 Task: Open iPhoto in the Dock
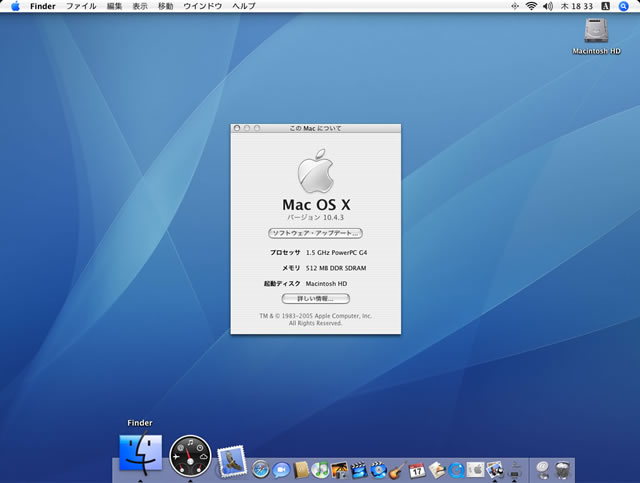pyautogui.click(x=340, y=470)
